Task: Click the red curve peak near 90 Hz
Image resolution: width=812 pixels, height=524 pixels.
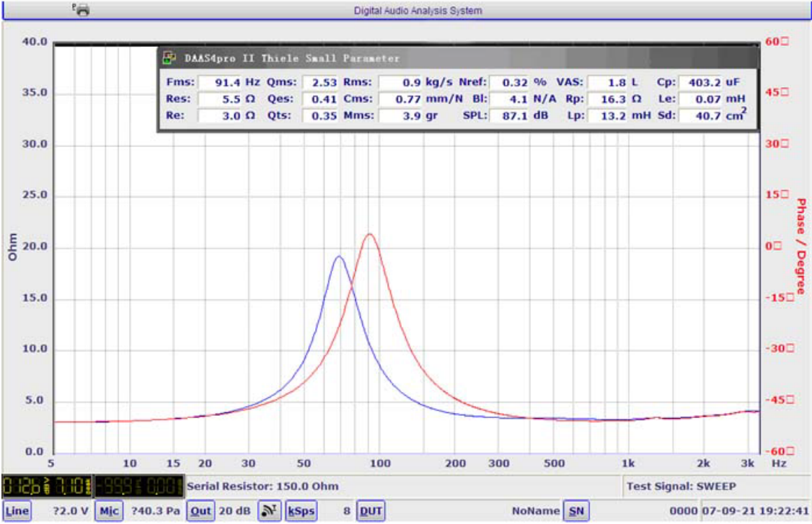Action: (x=369, y=234)
